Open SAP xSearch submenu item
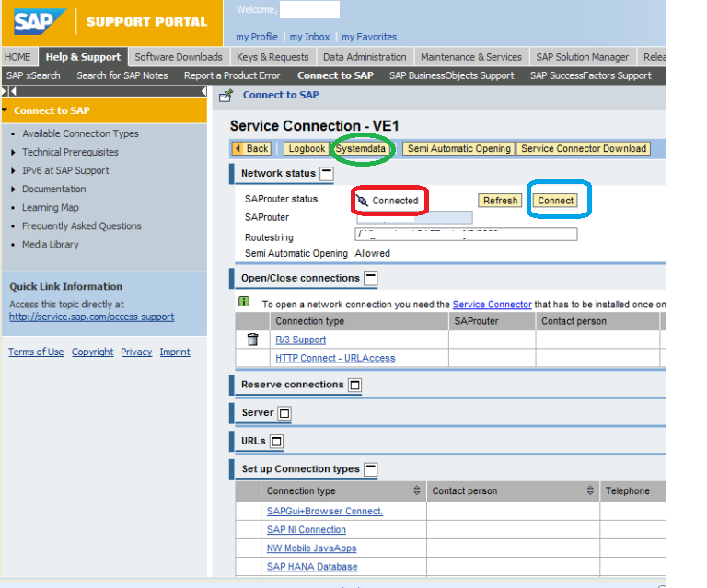The width and height of the screenshot is (707, 588). 33,75
